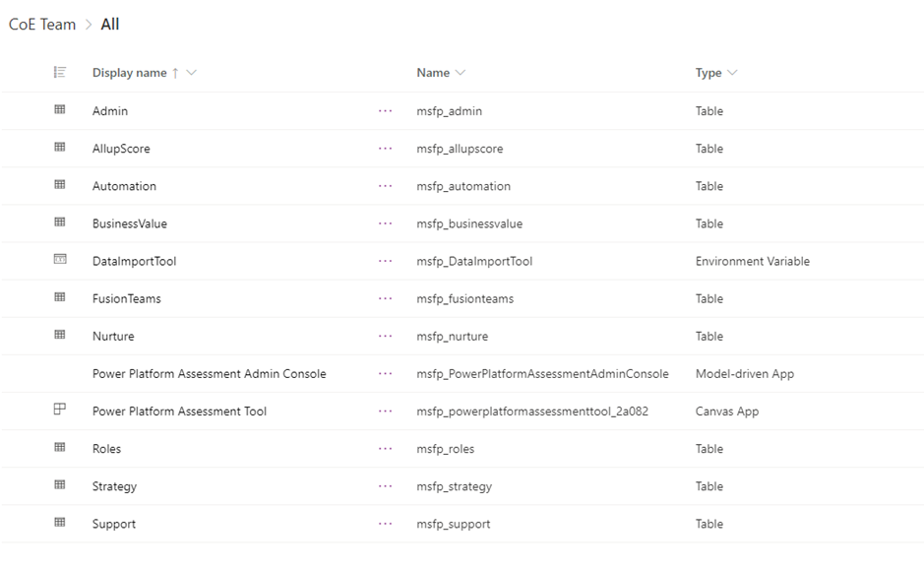Image resolution: width=924 pixels, height=569 pixels.
Task: Click the table icon next to Support
Action: 59,523
